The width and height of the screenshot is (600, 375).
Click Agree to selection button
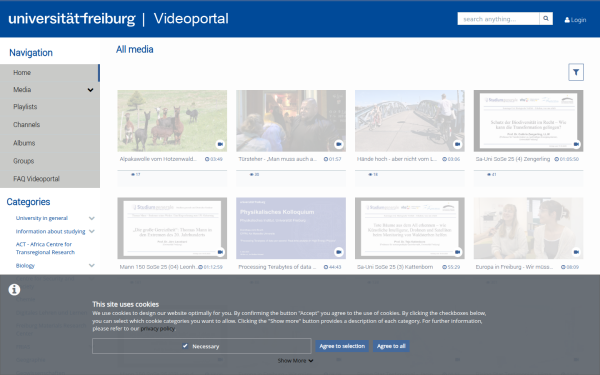click(342, 346)
